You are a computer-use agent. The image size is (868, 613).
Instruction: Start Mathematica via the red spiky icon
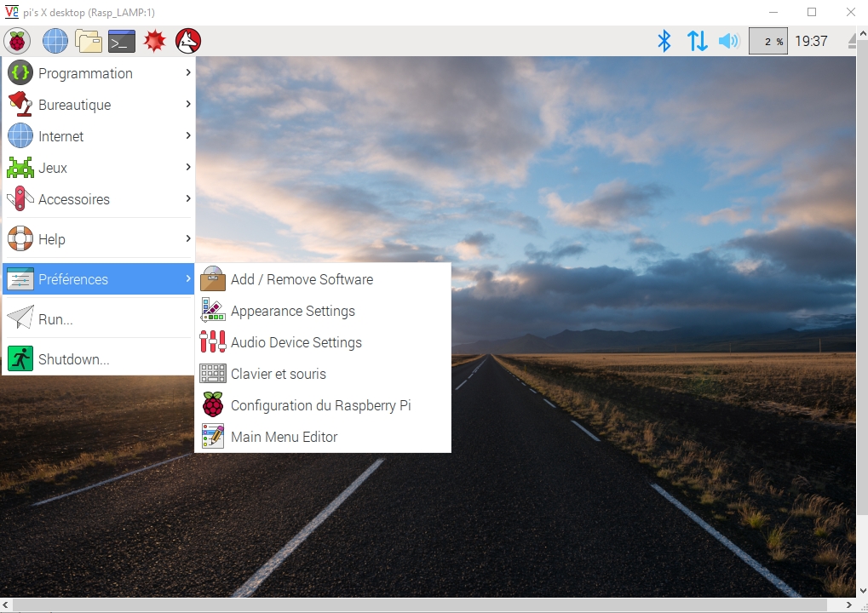pos(154,41)
